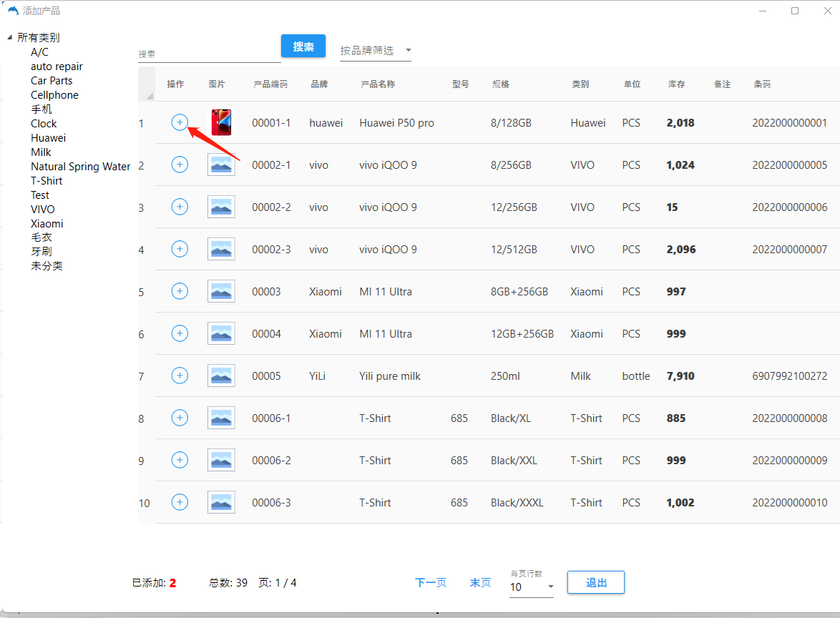Click the 搜索 search button

pos(303,46)
